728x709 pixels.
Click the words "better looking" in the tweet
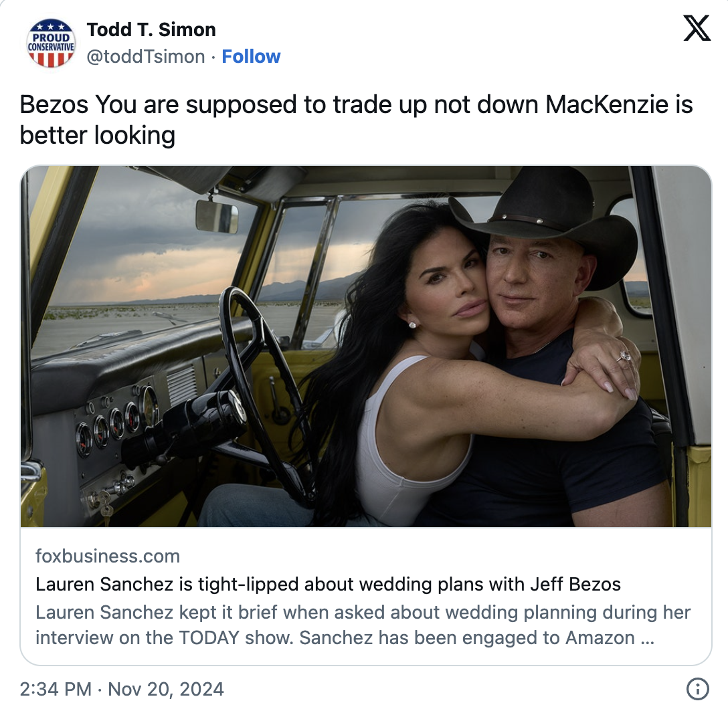(x=98, y=136)
